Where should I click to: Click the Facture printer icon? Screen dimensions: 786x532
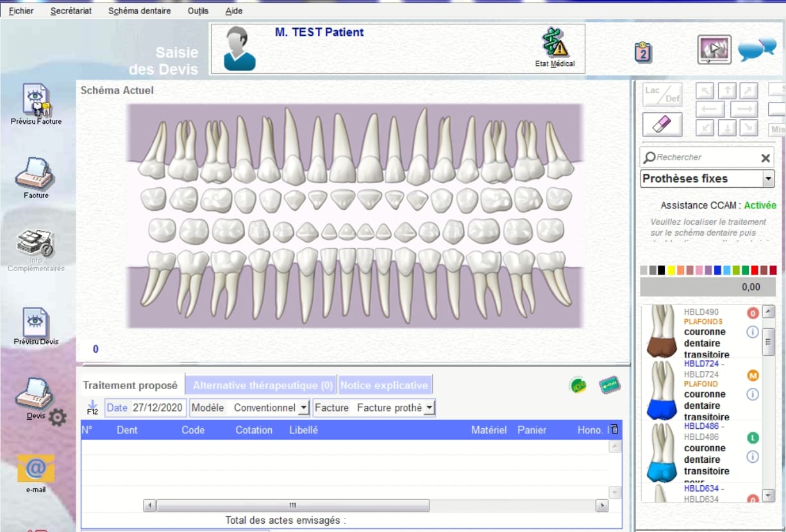36,173
